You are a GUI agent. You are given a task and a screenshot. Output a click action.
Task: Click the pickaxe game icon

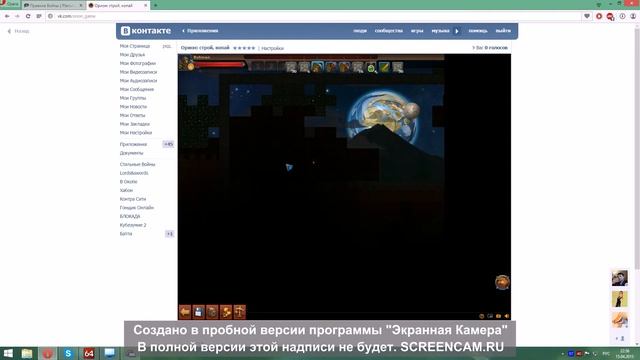click(240, 312)
